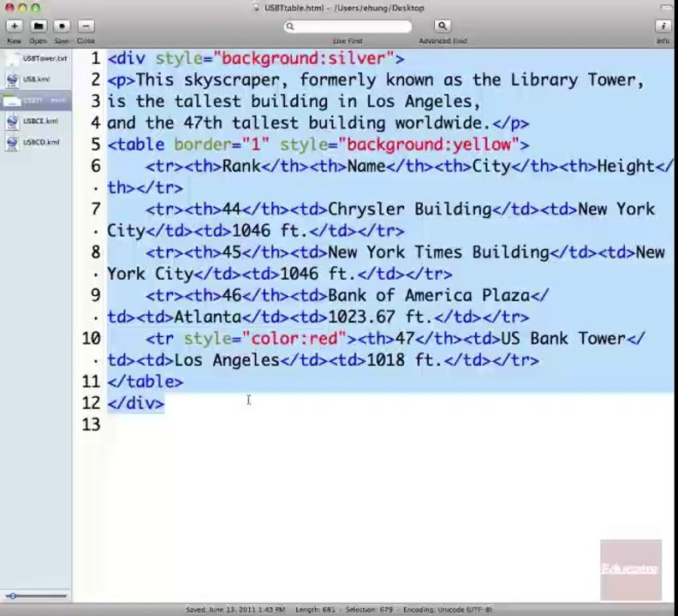This screenshot has width=678, height=616.
Task: Click the "Length: 681" status entry
Action: click(x=315, y=609)
